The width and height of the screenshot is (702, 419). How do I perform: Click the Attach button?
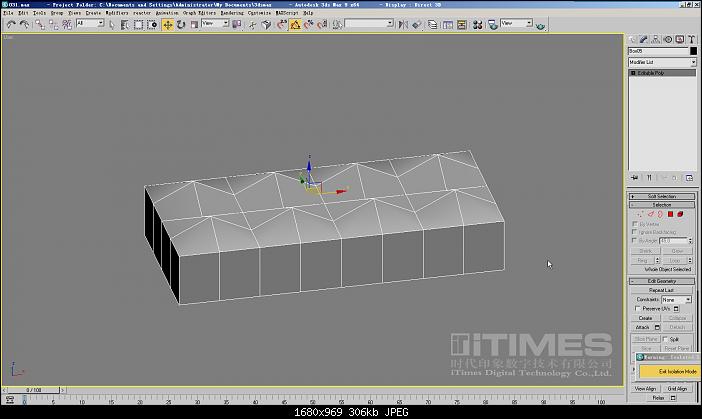642,327
